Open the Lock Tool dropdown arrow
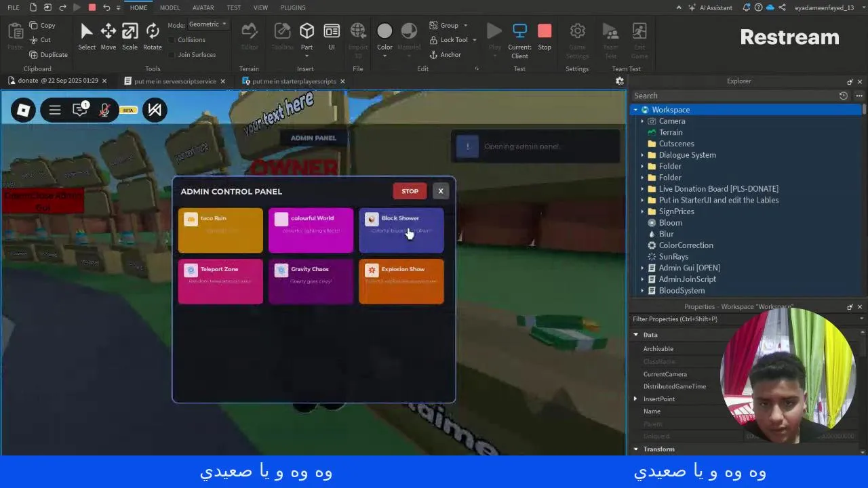 pos(474,40)
